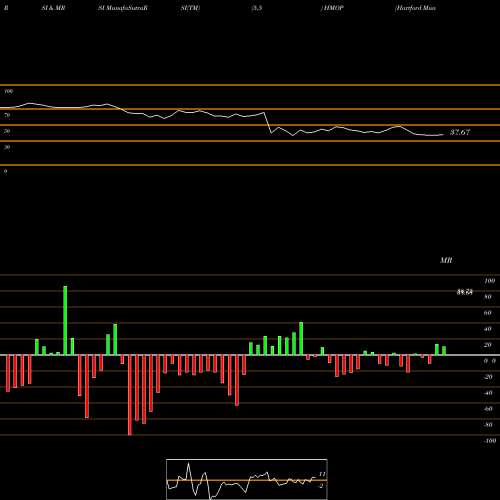Viewport: 500px width, 500px height.
Task: Click the 11 value in mini chart
Action: tap(322, 474)
